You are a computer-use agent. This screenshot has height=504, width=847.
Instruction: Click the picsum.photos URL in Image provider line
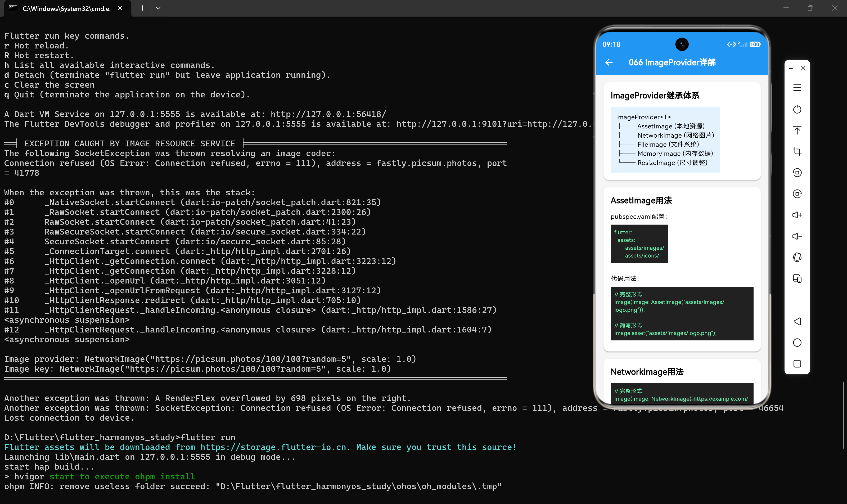tap(250, 359)
